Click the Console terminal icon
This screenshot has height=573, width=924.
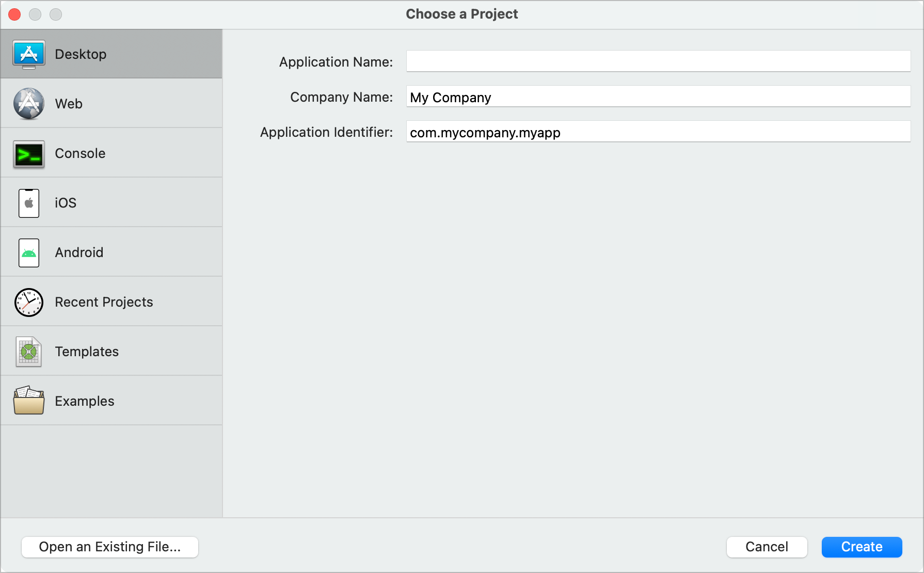pyautogui.click(x=29, y=154)
